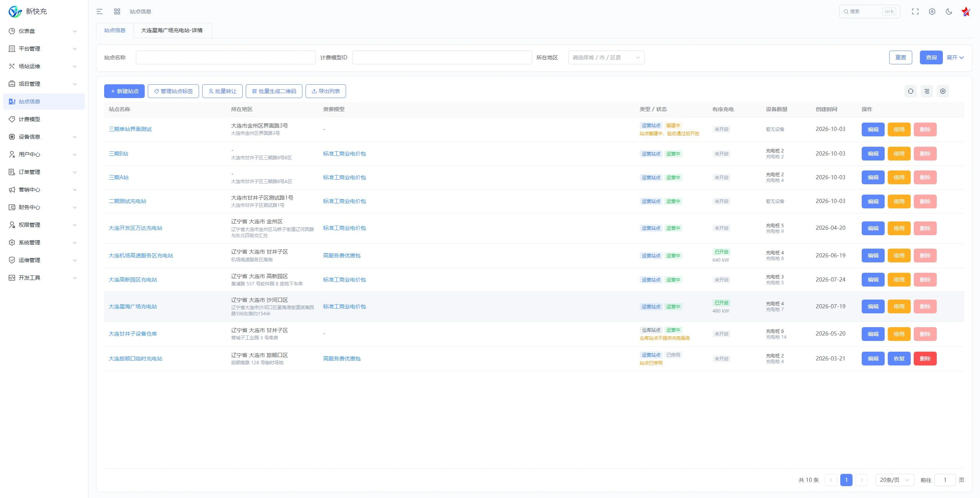Expand the 财务中心 sidebar menu

coord(44,207)
